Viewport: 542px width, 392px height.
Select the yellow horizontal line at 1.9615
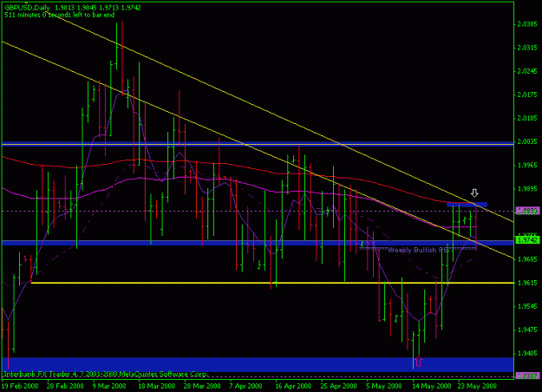click(272, 283)
